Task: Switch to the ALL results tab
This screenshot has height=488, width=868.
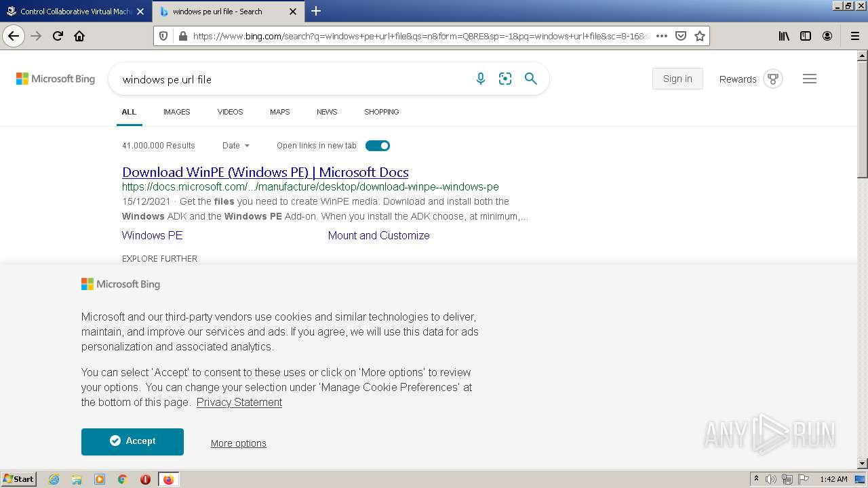Action: pyautogui.click(x=129, y=112)
